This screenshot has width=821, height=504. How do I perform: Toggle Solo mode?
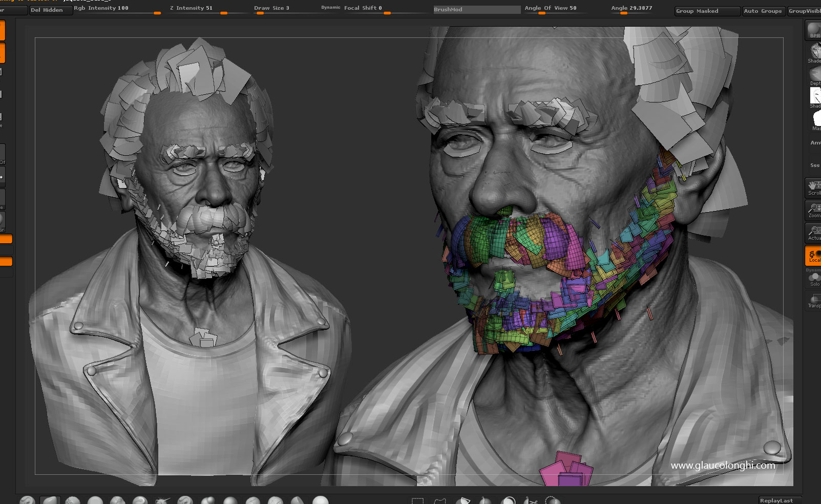[x=814, y=279]
